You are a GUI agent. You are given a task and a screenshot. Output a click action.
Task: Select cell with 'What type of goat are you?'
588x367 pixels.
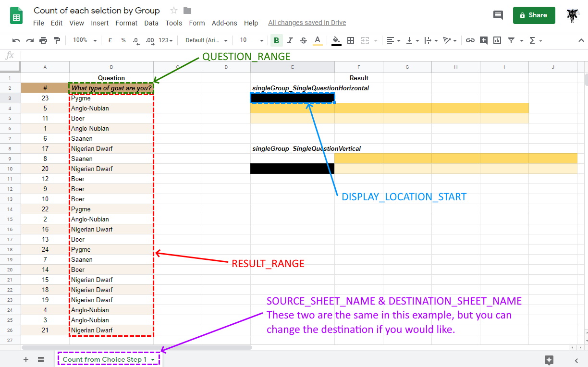tap(111, 88)
